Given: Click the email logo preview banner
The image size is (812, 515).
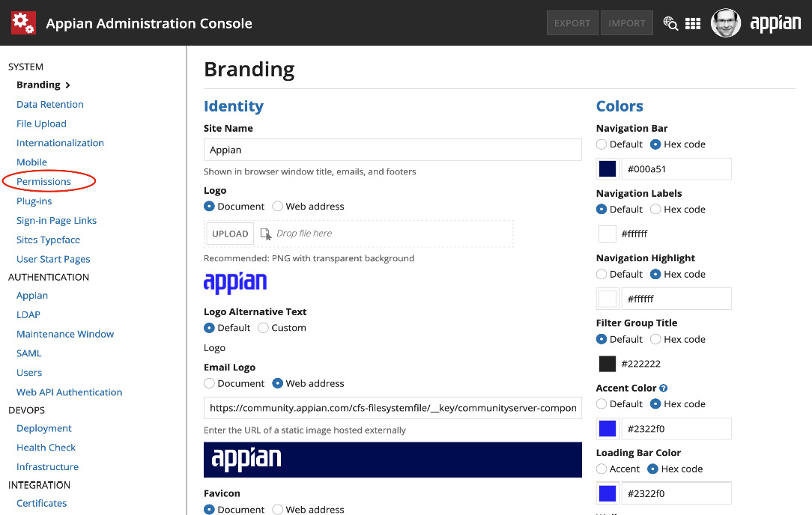Looking at the screenshot, I should click(393, 460).
